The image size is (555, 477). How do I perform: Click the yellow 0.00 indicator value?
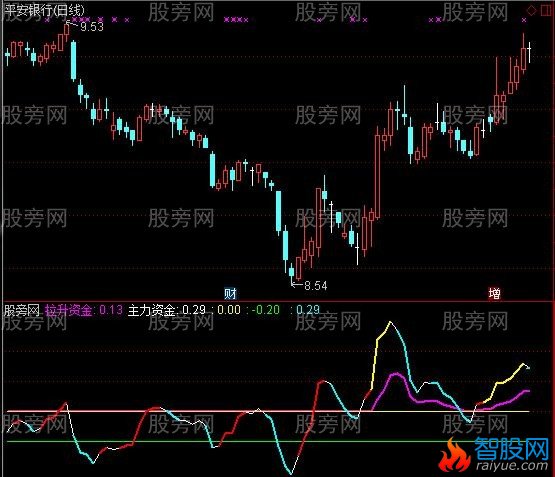pyautogui.click(x=229, y=310)
